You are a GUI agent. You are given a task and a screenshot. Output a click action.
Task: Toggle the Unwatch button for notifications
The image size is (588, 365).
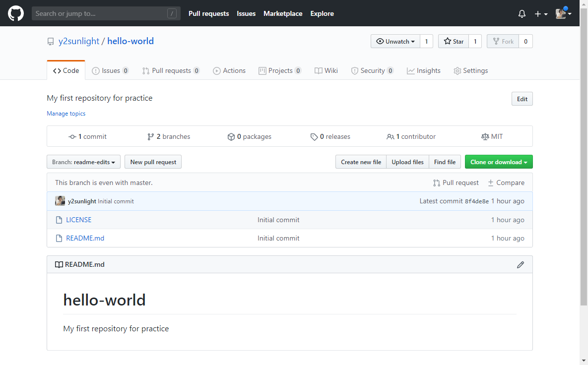coord(395,42)
